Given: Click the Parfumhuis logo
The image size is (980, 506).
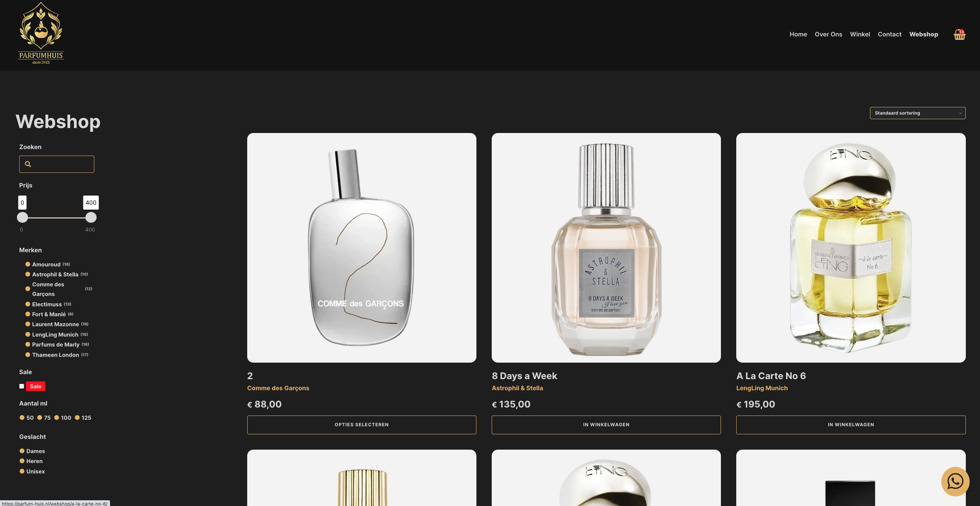Looking at the screenshot, I should coord(41,33).
